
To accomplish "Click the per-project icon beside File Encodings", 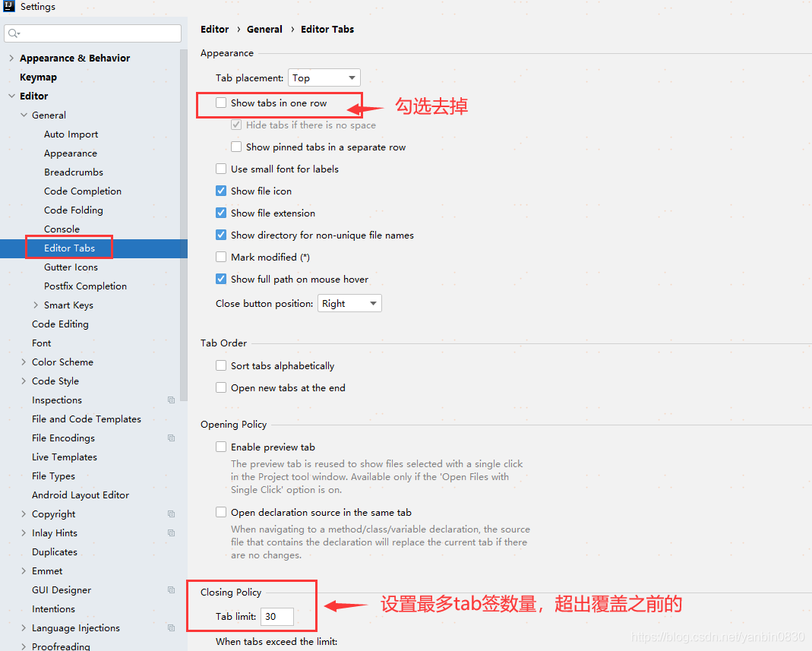I will (x=171, y=438).
